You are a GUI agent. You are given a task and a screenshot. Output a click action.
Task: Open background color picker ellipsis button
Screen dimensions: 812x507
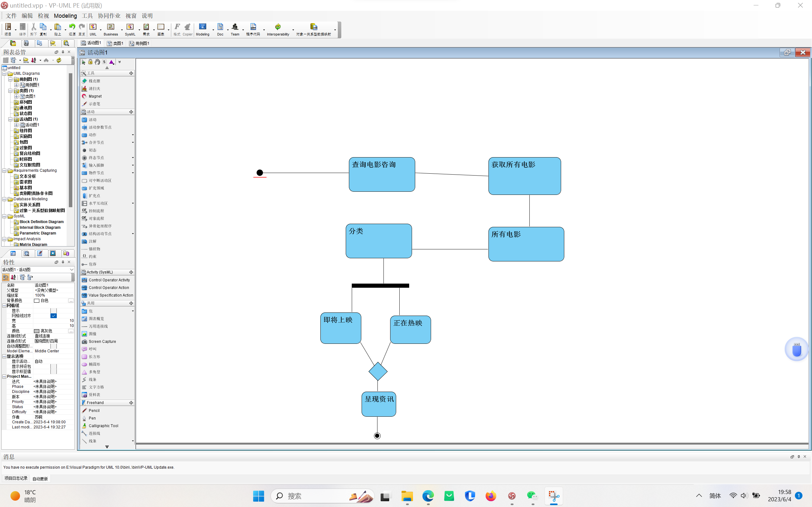[x=71, y=301]
